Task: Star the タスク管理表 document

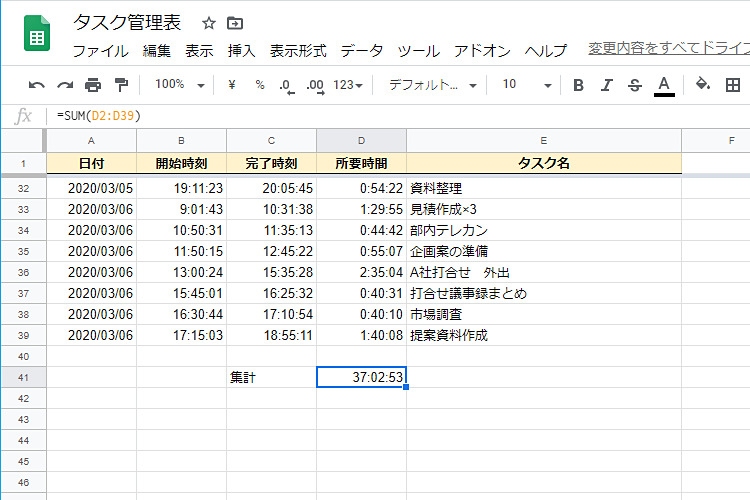Action: pos(209,23)
